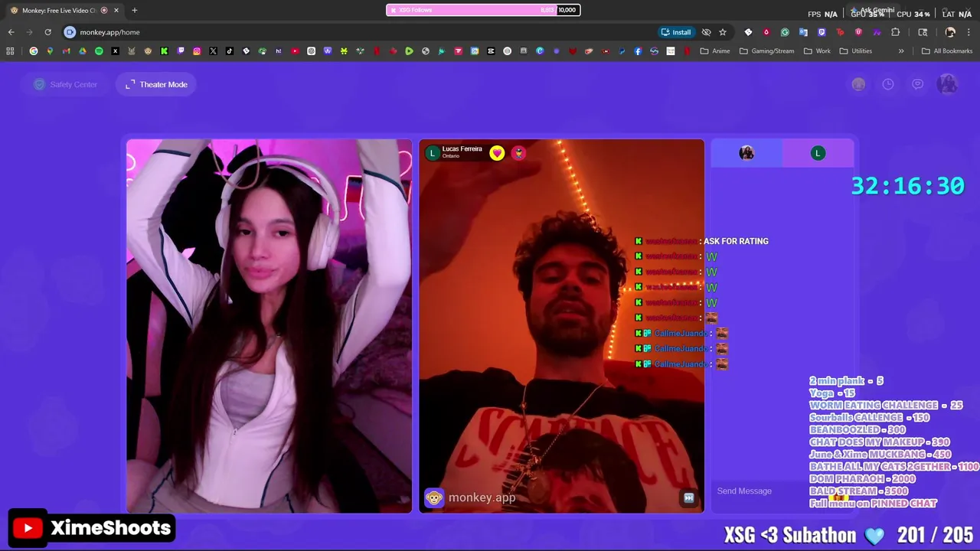Open the ChatGPT bookmark

[311, 51]
